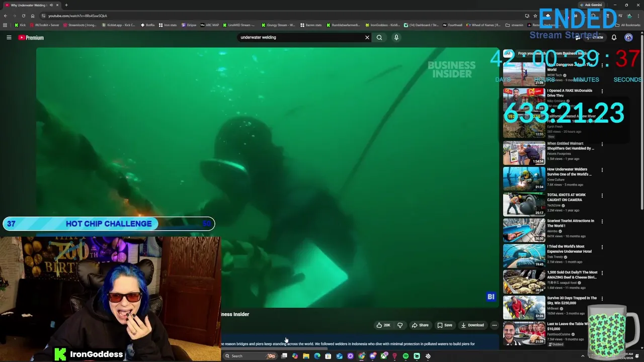Go to YouTube Premium home logo
Viewport: 644px width, 362px height.
31,38
